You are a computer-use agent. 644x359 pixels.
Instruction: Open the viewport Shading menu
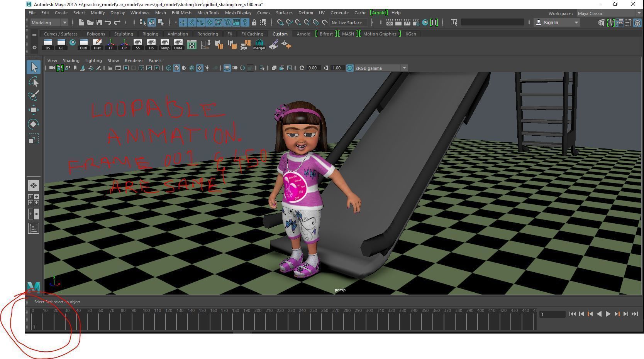coord(71,61)
